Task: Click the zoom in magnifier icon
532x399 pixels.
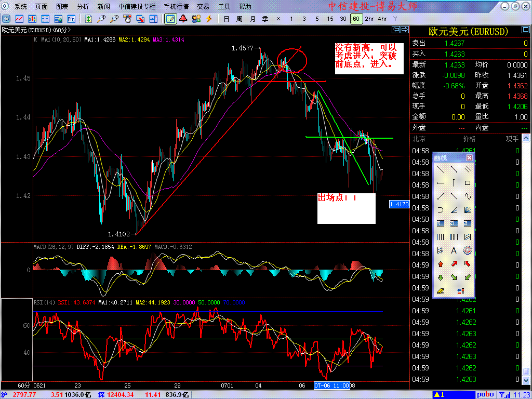Action: [x=101, y=19]
